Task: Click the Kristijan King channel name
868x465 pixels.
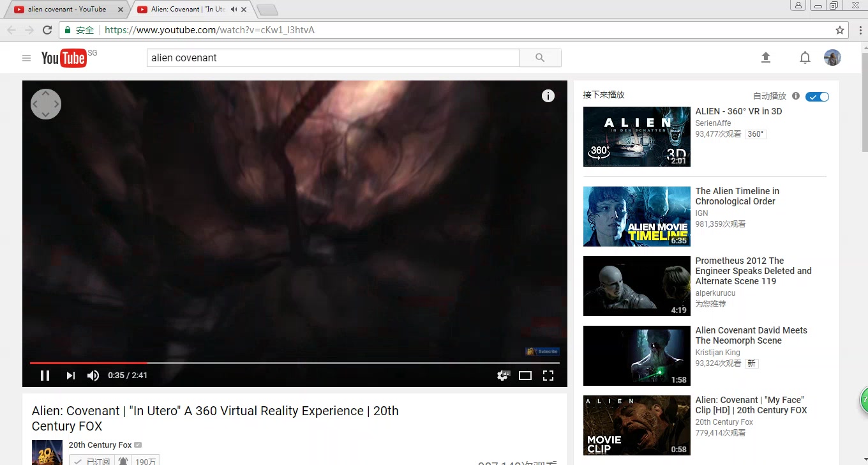Action: pos(718,353)
